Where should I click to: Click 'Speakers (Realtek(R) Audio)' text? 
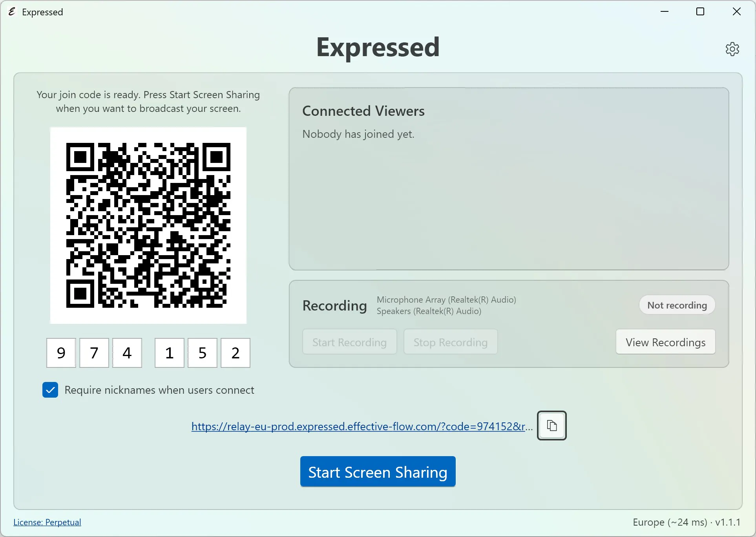[429, 311]
